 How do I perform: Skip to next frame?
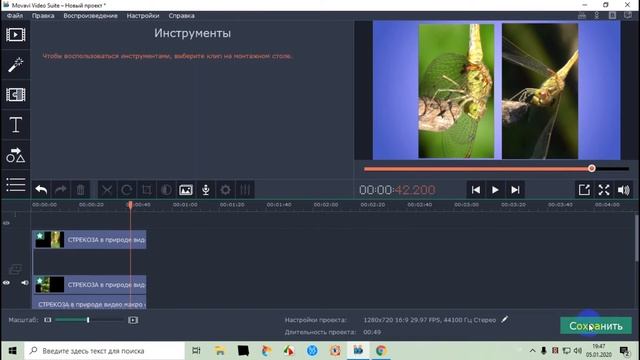tap(515, 190)
